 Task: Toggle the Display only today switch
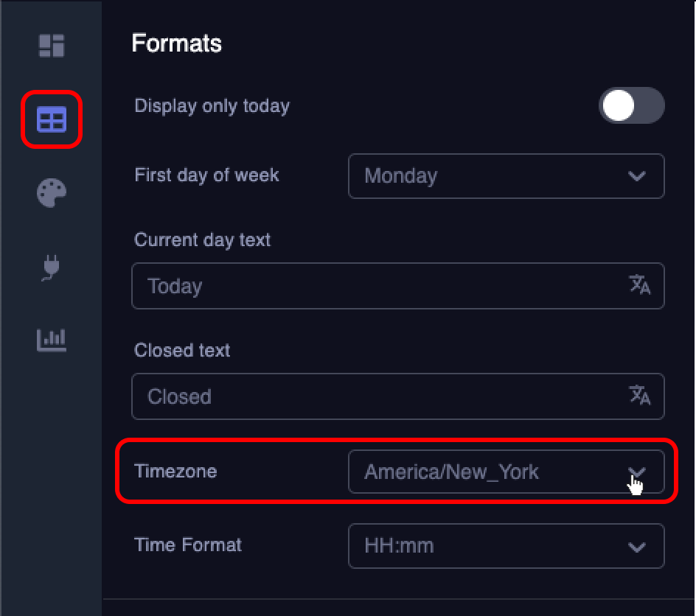pyautogui.click(x=631, y=105)
